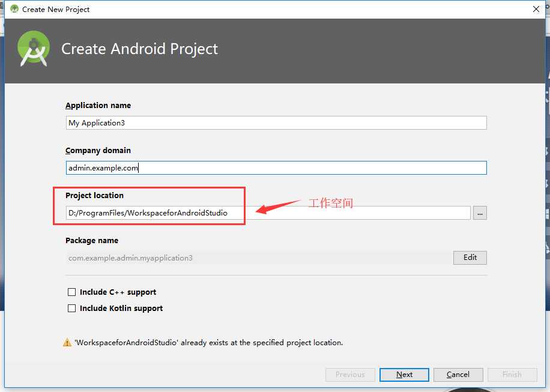Click the Project location label
The width and height of the screenshot is (550, 392).
94,195
